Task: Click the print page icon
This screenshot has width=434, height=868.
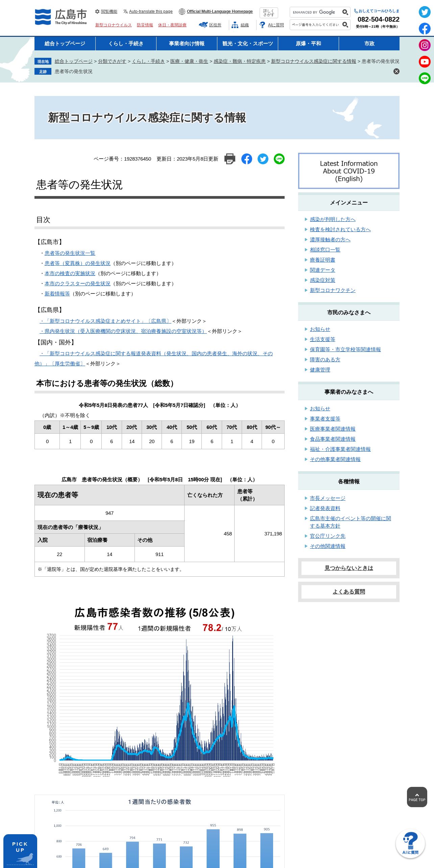Action: tap(230, 159)
